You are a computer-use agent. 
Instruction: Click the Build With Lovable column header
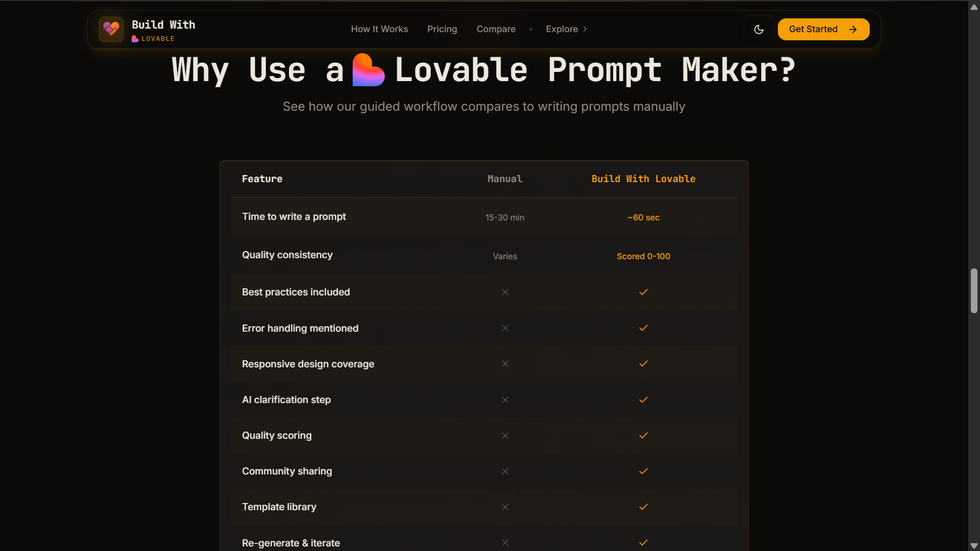click(643, 179)
